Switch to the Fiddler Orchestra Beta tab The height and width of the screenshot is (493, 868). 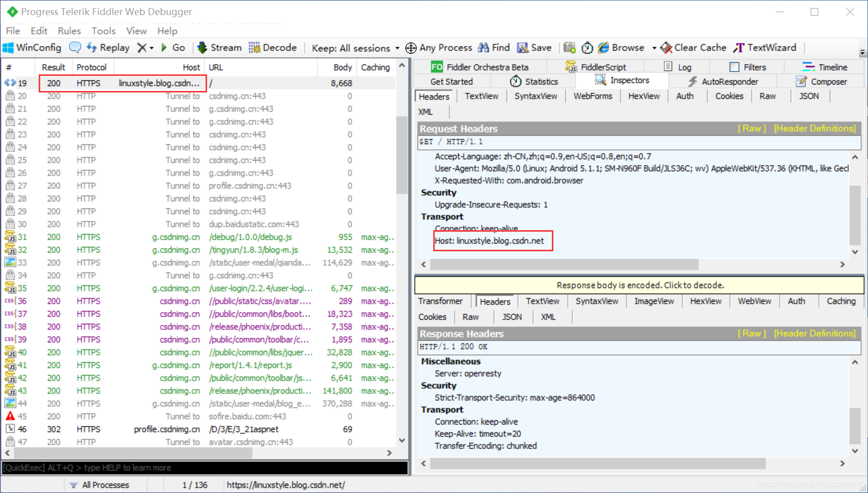click(479, 67)
